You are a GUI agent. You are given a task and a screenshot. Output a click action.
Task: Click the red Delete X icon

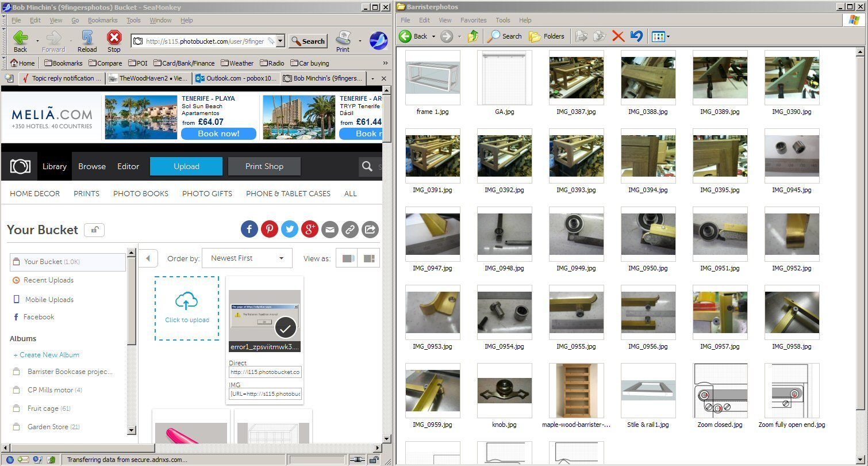[x=618, y=36]
